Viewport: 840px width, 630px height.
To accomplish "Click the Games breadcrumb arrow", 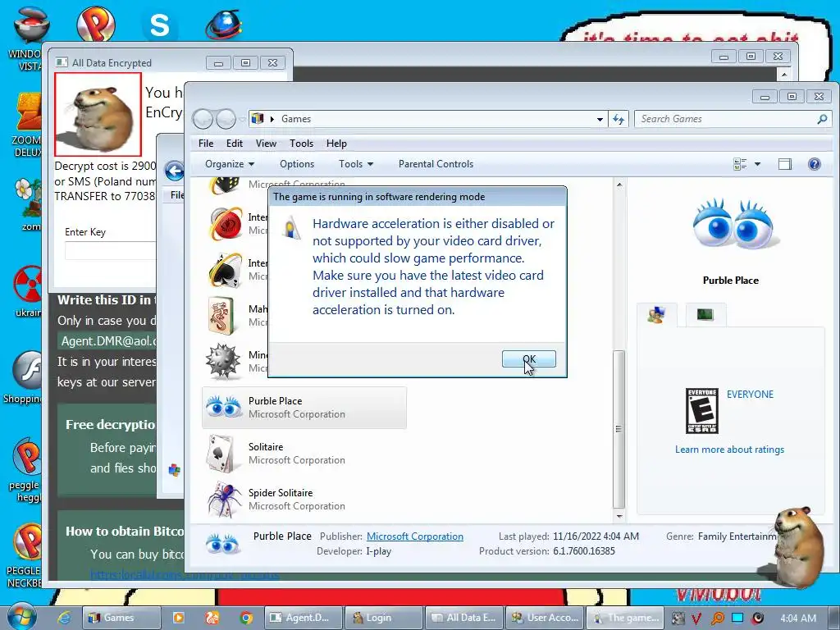I will coord(272,119).
